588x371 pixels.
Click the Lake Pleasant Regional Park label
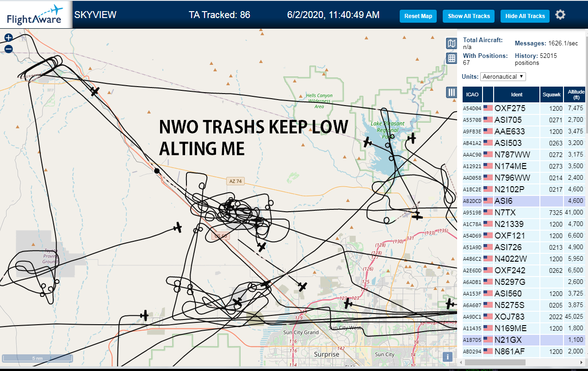tap(388, 130)
